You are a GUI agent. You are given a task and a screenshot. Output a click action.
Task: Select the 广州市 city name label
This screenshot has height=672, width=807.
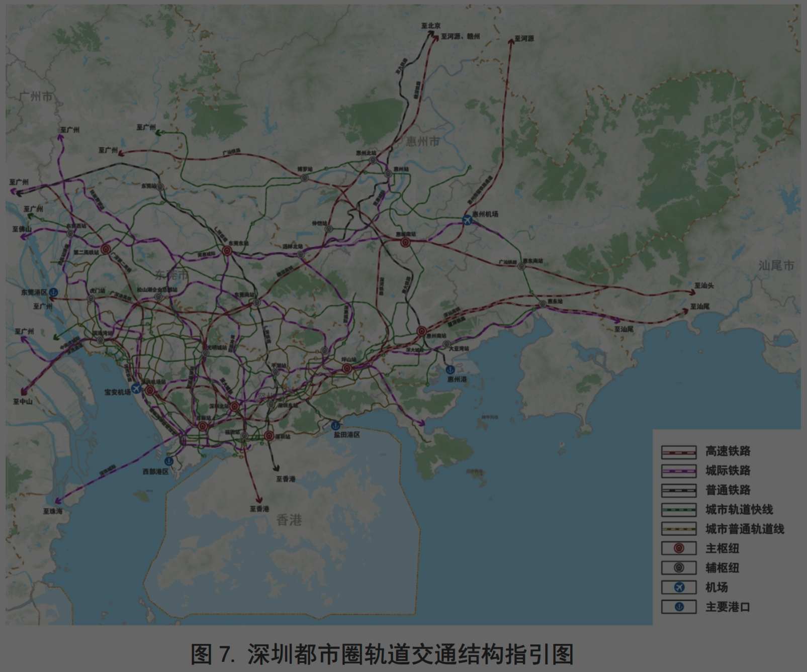coord(36,96)
